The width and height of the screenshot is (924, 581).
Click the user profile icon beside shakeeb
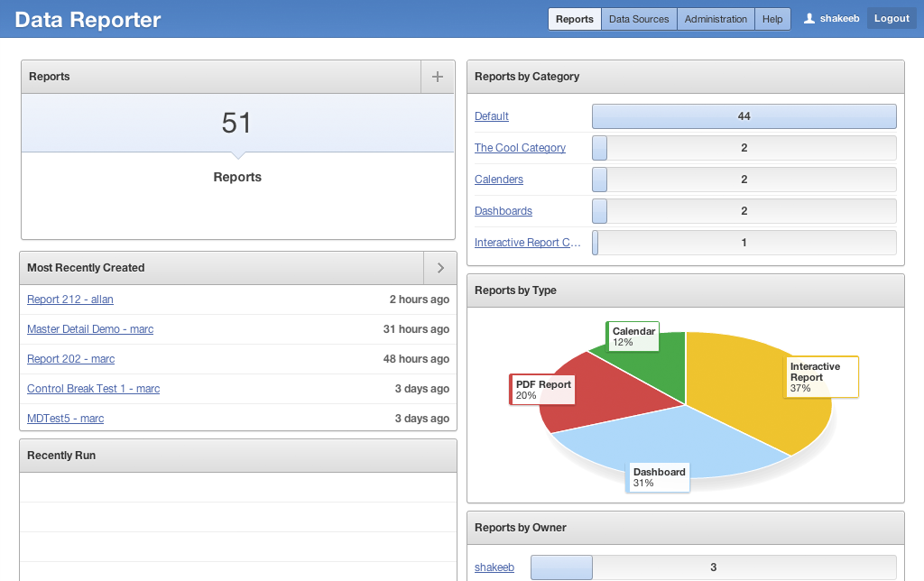click(x=809, y=19)
